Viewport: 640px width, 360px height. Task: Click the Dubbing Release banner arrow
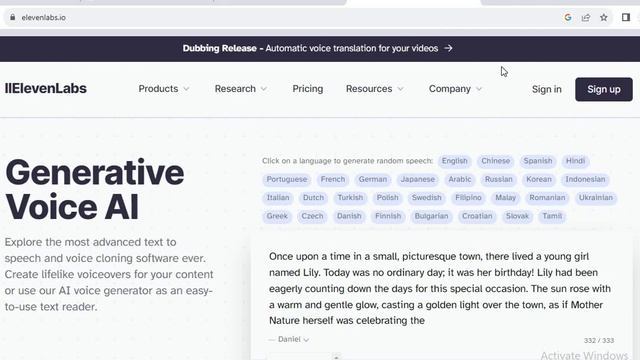(448, 48)
